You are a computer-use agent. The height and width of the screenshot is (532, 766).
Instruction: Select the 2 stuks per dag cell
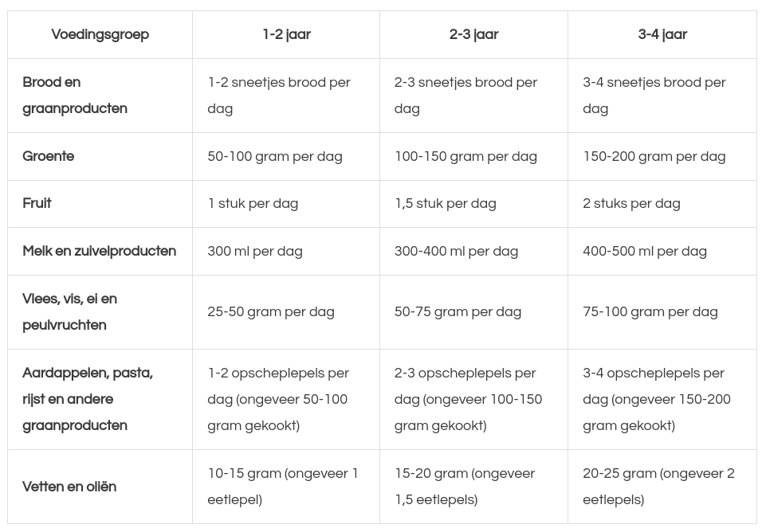pos(631,203)
